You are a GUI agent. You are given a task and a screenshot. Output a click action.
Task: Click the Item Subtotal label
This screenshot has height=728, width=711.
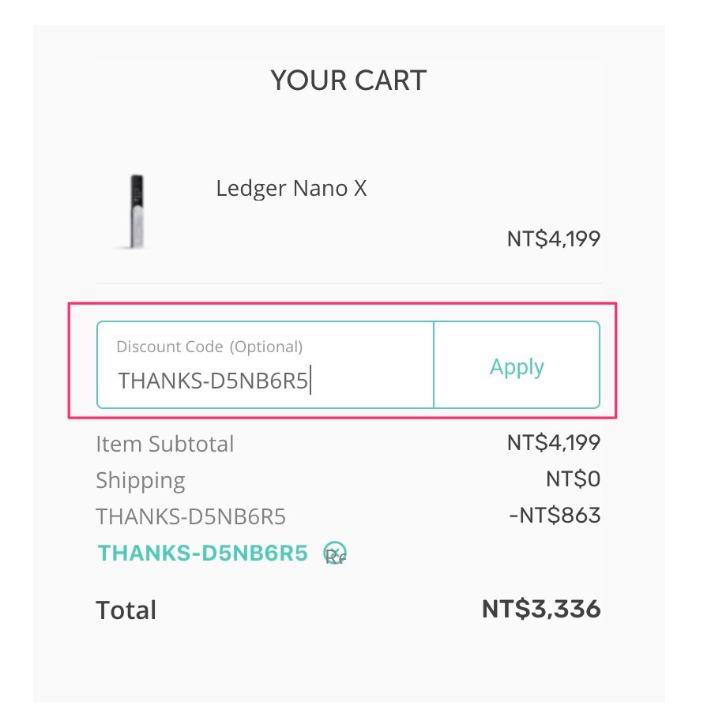point(164,444)
